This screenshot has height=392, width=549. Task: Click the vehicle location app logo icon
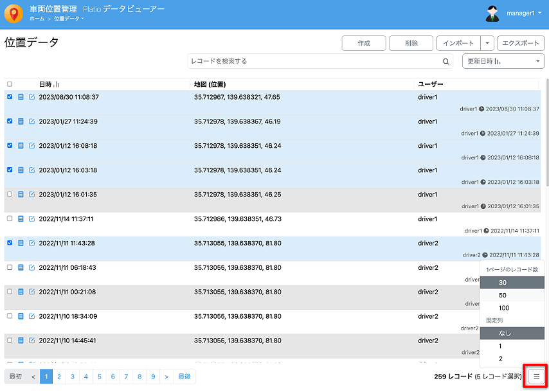click(13, 14)
